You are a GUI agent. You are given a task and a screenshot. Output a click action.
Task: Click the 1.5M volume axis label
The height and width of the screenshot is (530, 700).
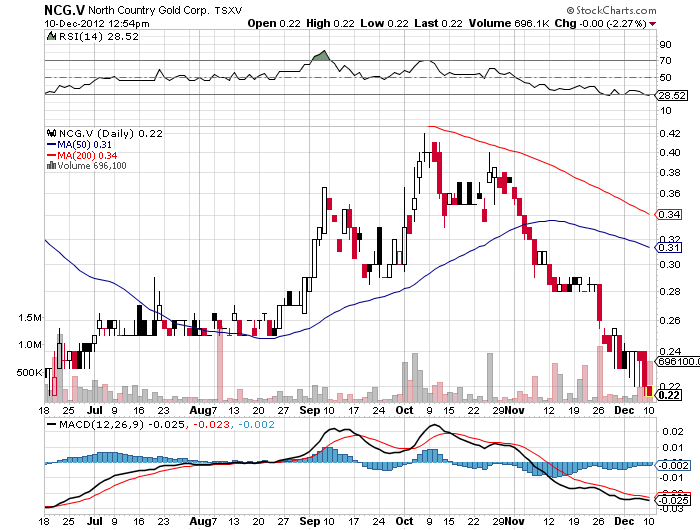30,318
